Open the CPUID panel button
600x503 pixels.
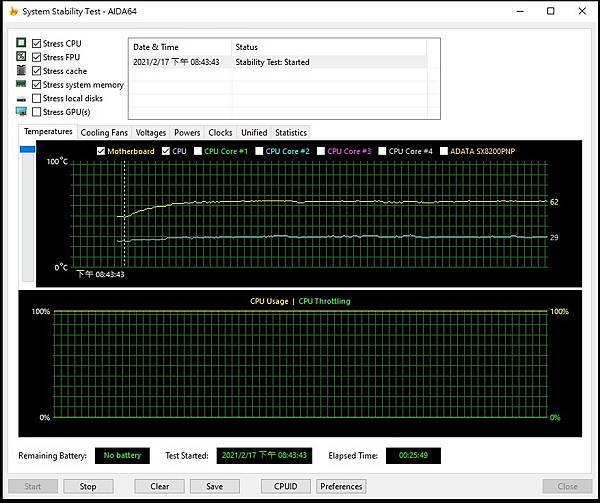285,486
